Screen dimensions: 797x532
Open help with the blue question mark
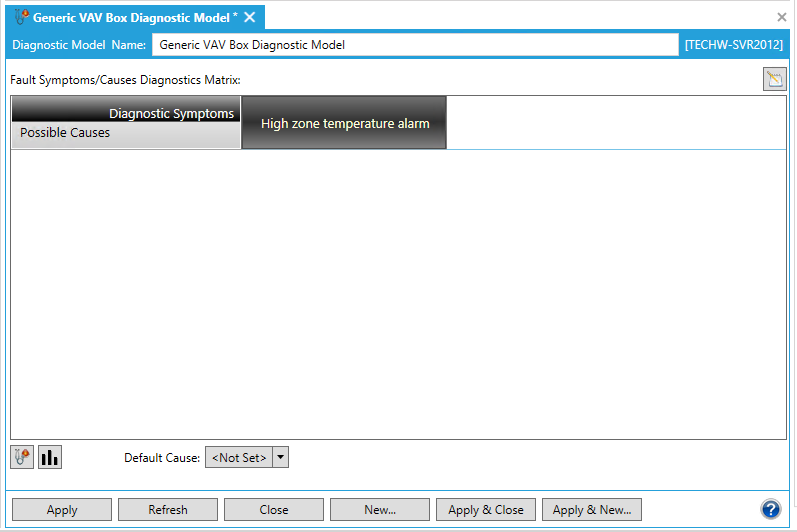[770, 509]
